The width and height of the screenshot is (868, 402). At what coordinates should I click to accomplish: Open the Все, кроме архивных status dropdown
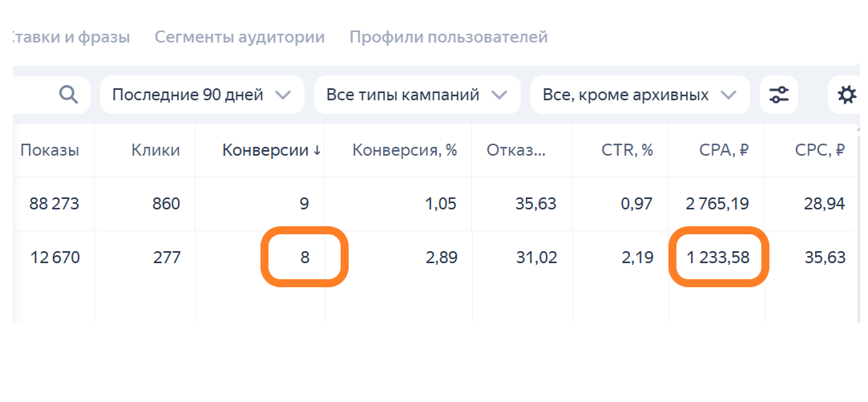[x=639, y=95]
